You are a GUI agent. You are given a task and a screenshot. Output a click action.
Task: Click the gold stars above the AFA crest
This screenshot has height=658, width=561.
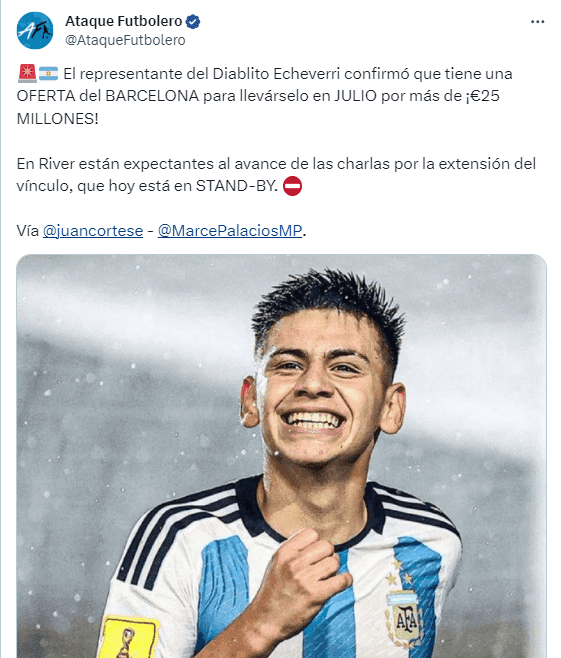399,573
